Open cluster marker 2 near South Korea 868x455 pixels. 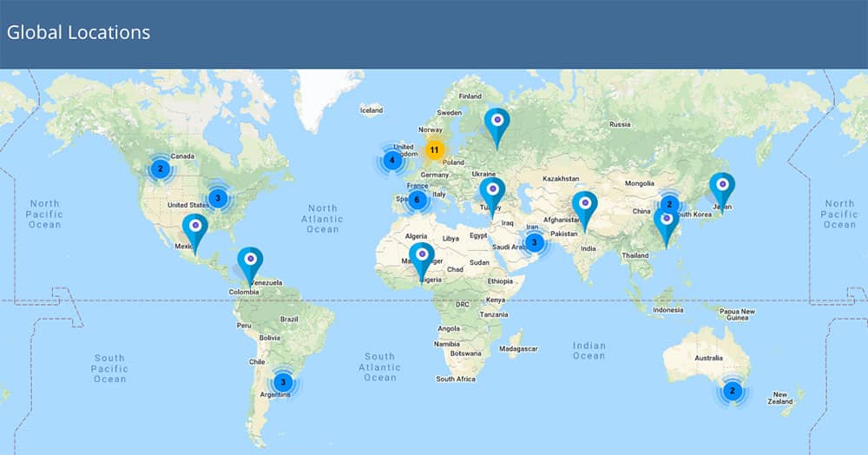(669, 204)
